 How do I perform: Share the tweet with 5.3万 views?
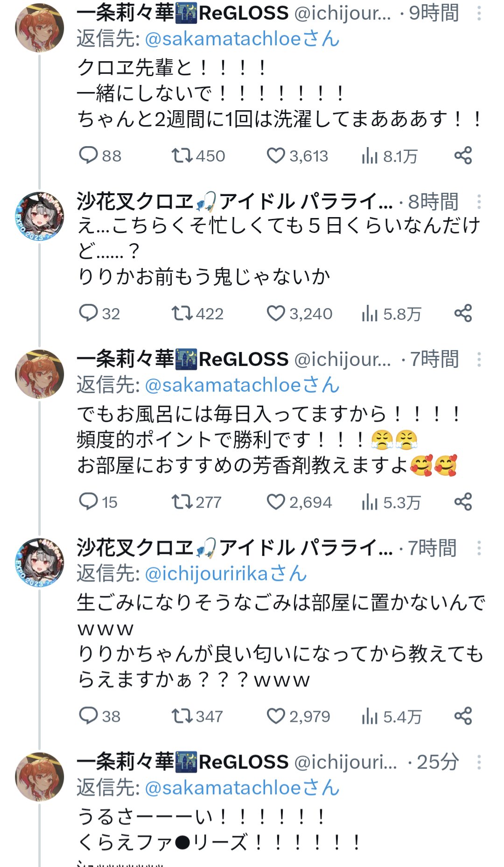(x=463, y=502)
